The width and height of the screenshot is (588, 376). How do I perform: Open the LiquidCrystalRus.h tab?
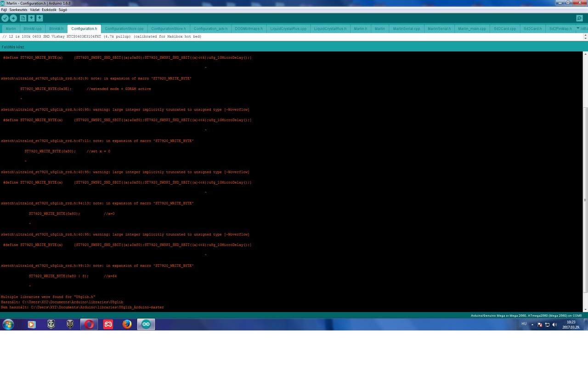330,28
